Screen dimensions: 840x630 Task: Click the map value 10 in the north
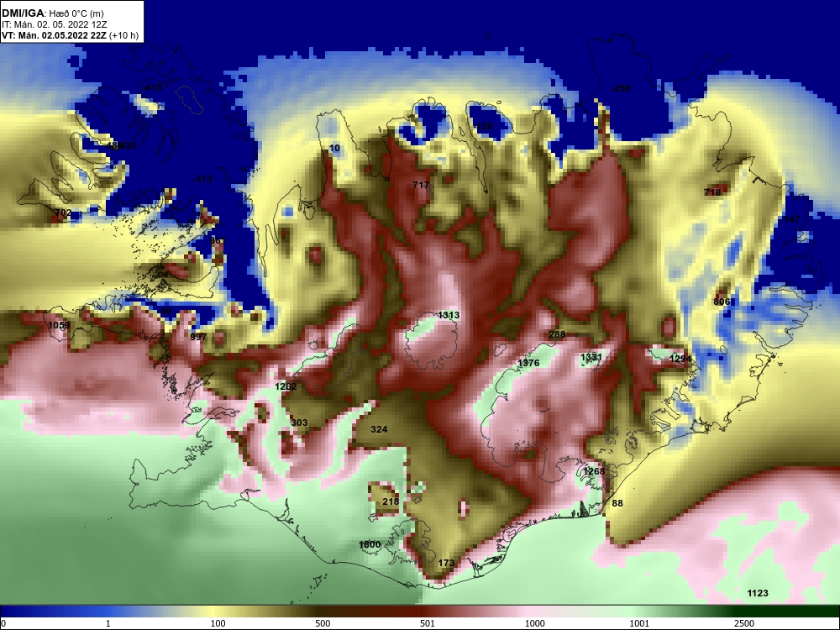tap(334, 149)
